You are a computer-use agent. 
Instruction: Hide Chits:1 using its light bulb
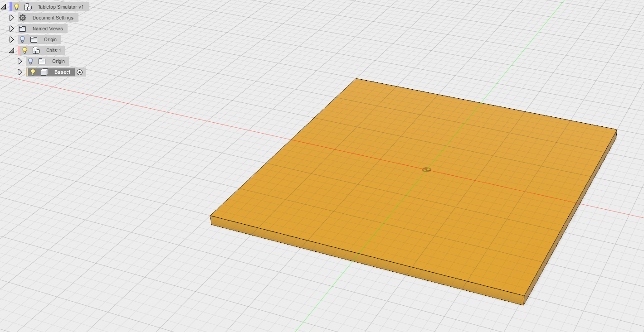25,50
